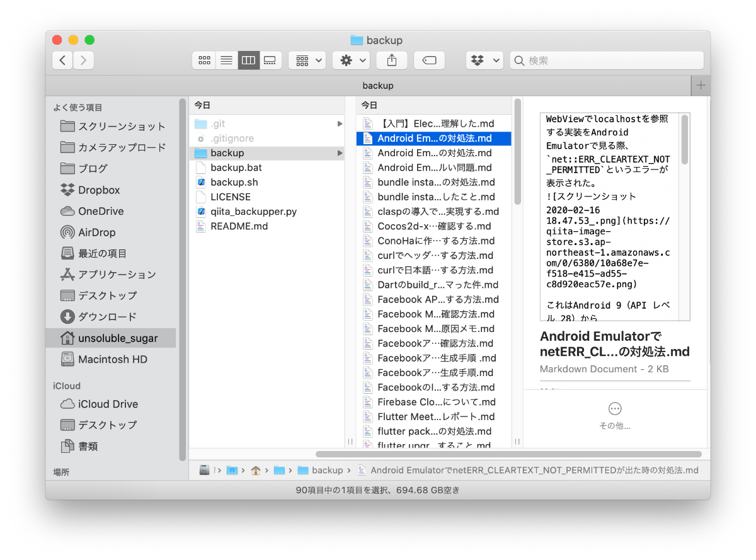Screen dimensions: 756x560
Task: Open 最近の項目 in sidebar
Action: 93,253
